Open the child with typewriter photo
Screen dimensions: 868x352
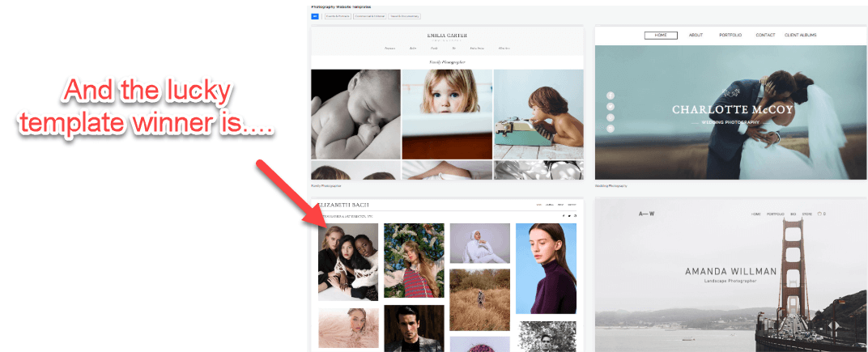point(538,114)
